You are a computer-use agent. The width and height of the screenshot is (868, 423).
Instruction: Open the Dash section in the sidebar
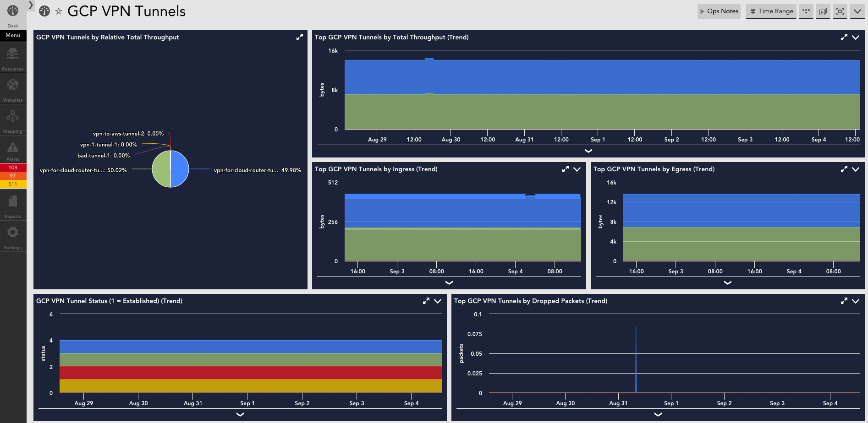point(13,15)
